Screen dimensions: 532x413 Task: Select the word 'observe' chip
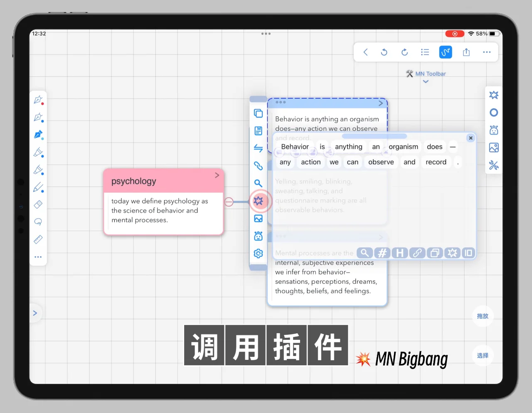coord(381,162)
